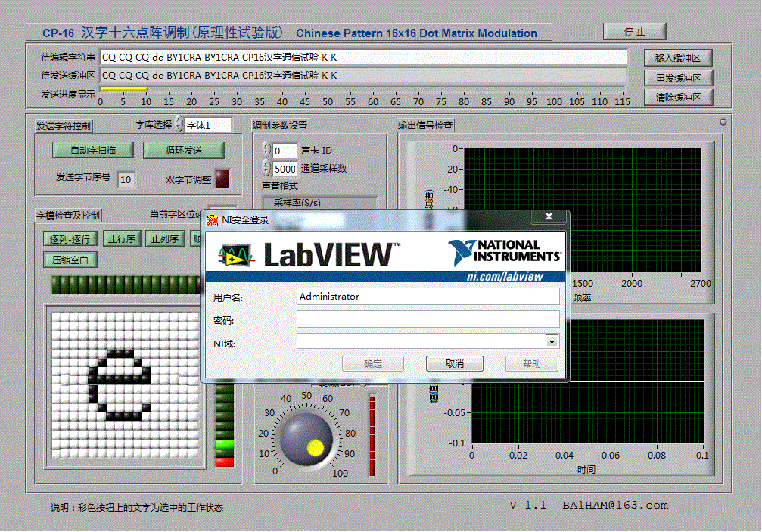The image size is (762, 532).
Task: Click the 声卡 ID stepper arrows
Action: click(x=266, y=149)
